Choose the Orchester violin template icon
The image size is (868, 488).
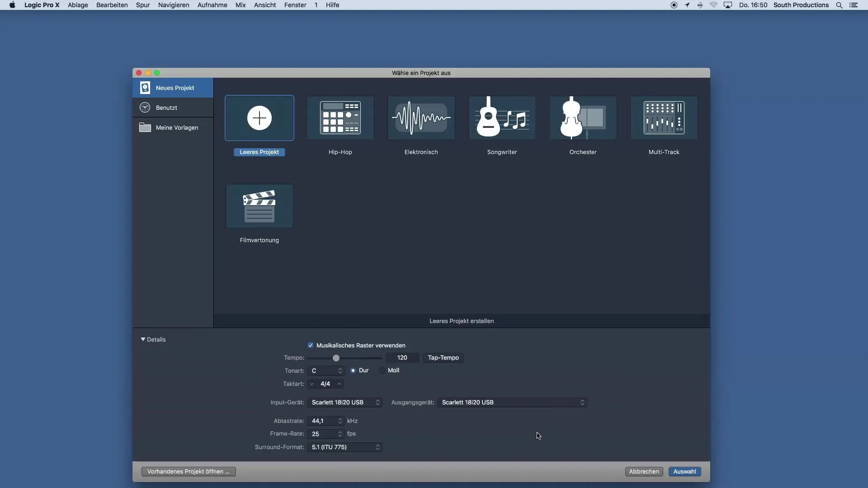(x=583, y=118)
